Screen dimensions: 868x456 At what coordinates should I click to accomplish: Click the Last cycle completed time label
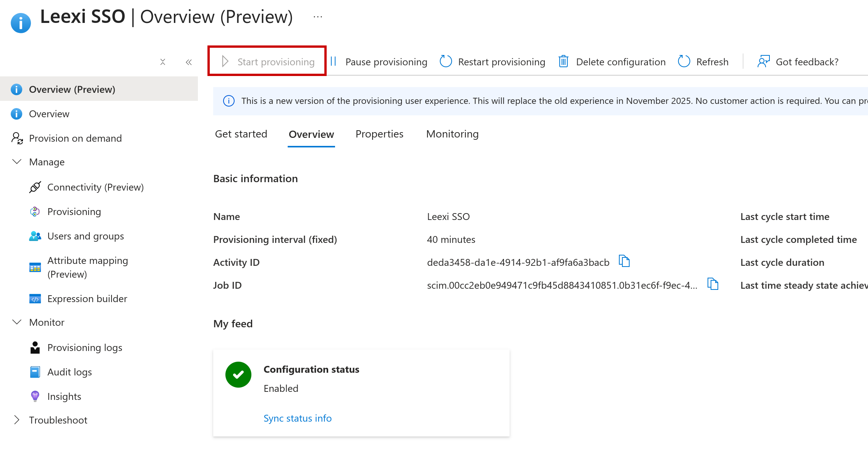(798, 239)
